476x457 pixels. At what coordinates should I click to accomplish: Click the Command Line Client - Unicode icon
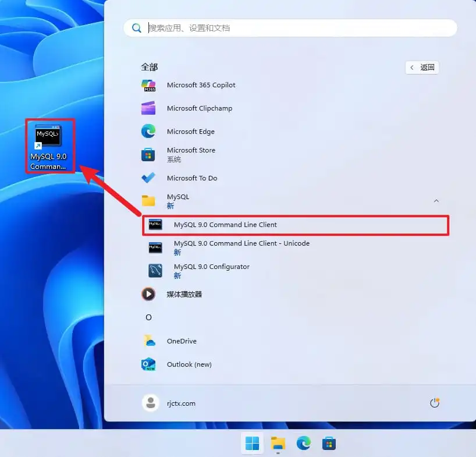[x=155, y=247]
